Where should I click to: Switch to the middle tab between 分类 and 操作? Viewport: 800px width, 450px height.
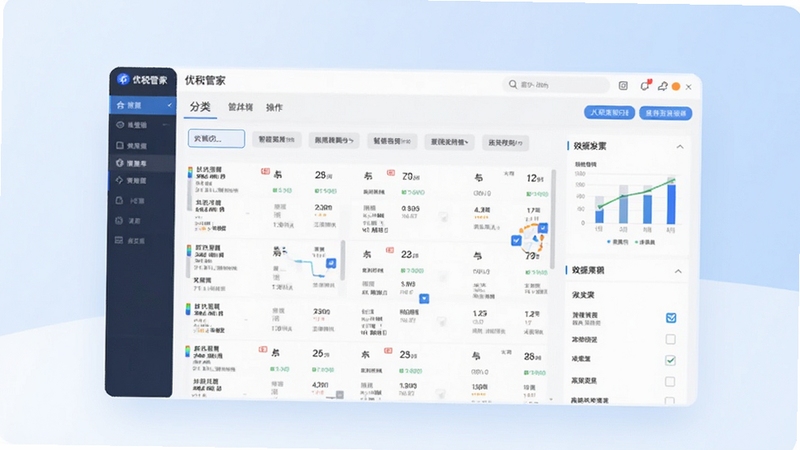point(240,107)
